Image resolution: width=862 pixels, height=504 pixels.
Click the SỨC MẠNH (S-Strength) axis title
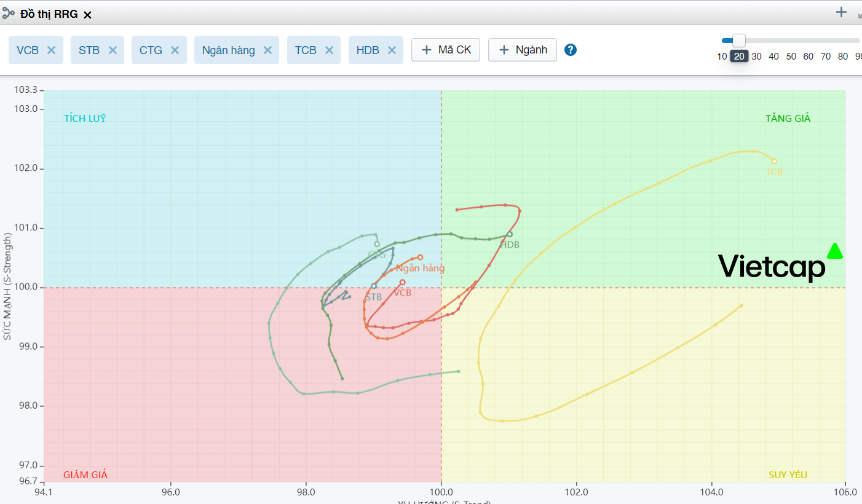pos(7,286)
